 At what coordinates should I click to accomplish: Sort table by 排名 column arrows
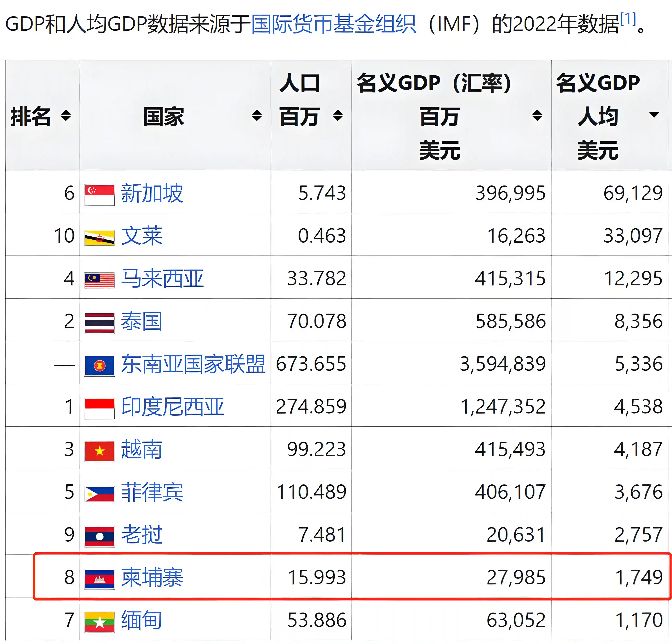click(66, 115)
